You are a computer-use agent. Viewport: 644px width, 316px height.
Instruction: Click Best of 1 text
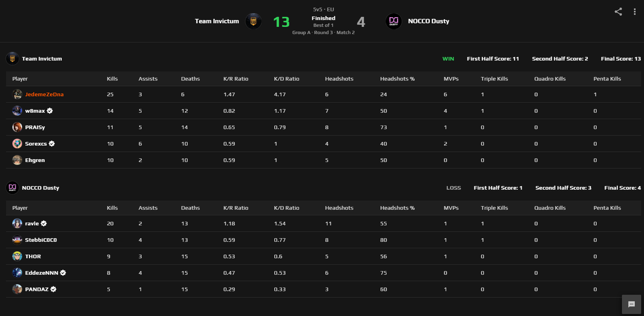(x=324, y=25)
